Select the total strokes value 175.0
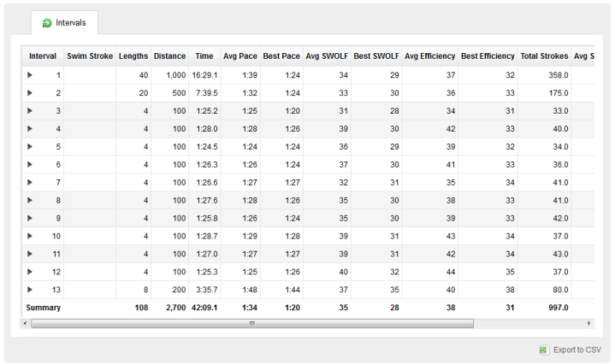Image resolution: width=615 pixels, height=364 pixels. (x=559, y=93)
